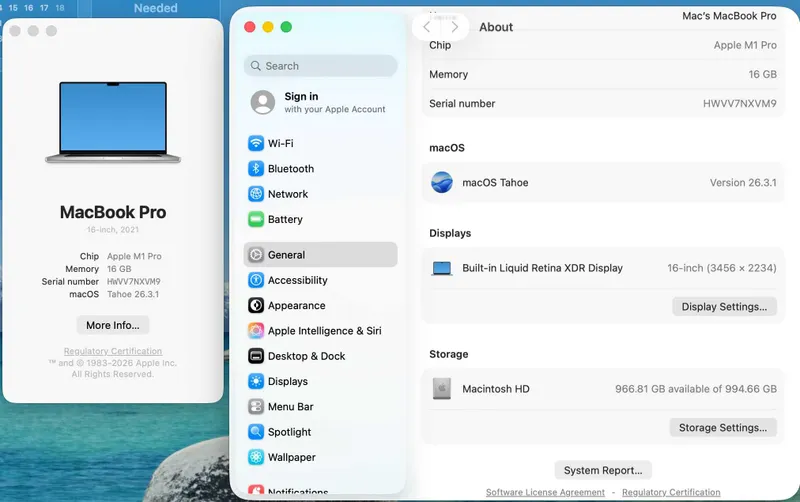The image size is (800, 502).
Task: Open the Spotlight settings icon
Action: pos(256,432)
